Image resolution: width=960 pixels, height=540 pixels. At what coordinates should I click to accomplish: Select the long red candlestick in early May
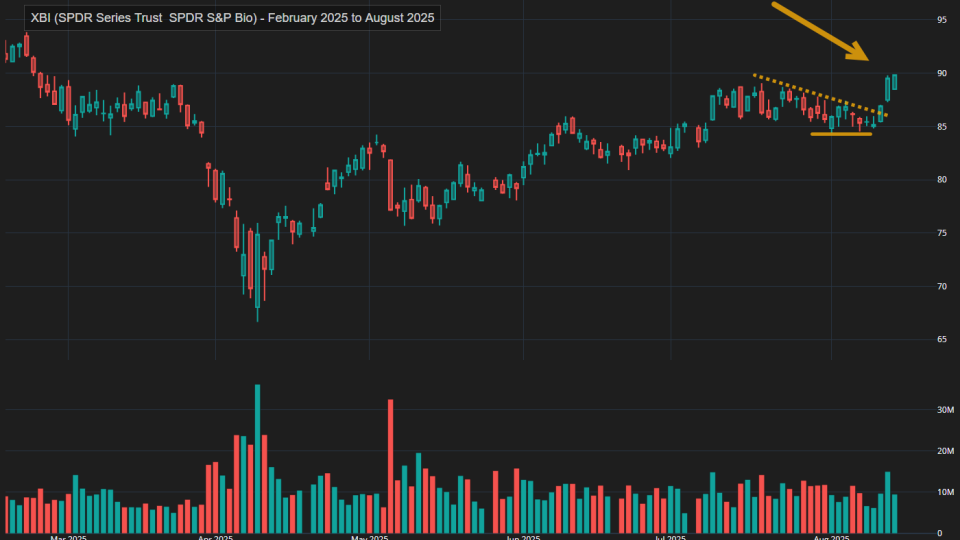click(391, 185)
